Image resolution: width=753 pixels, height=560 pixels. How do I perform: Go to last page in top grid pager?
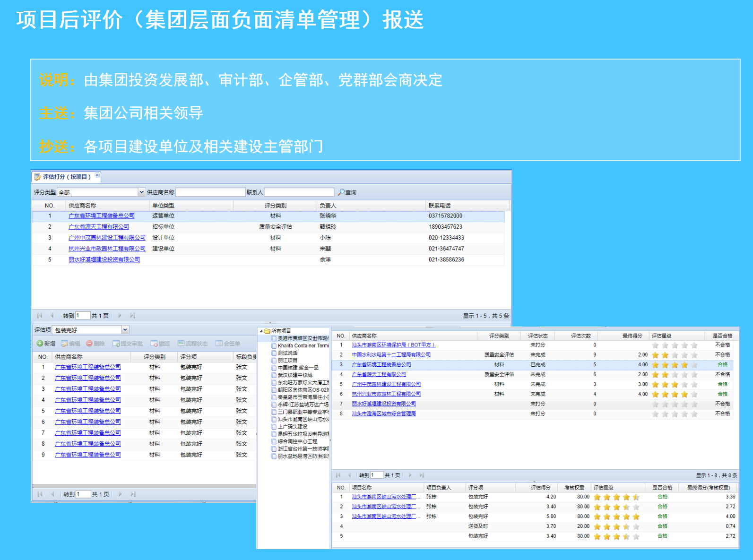132,315
